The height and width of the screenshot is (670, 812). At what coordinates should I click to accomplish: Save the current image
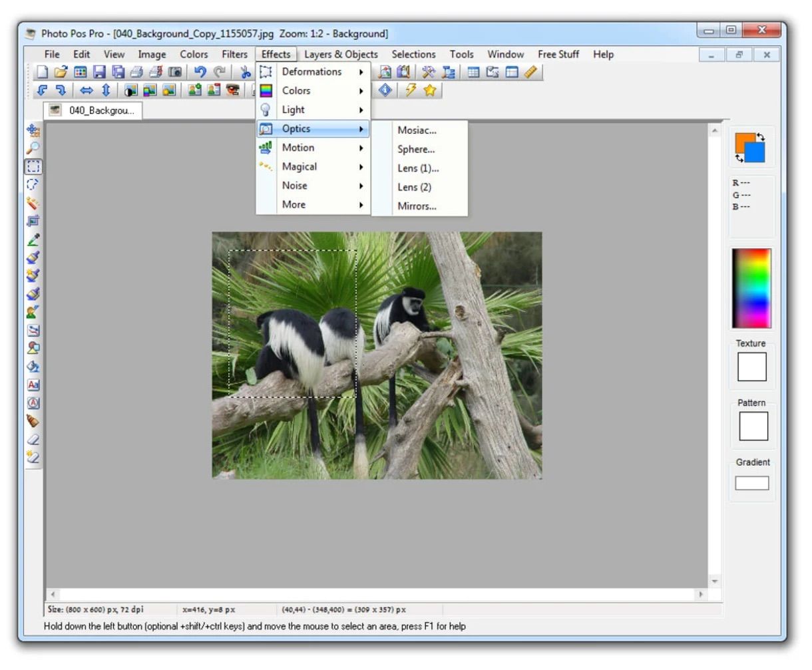point(99,72)
